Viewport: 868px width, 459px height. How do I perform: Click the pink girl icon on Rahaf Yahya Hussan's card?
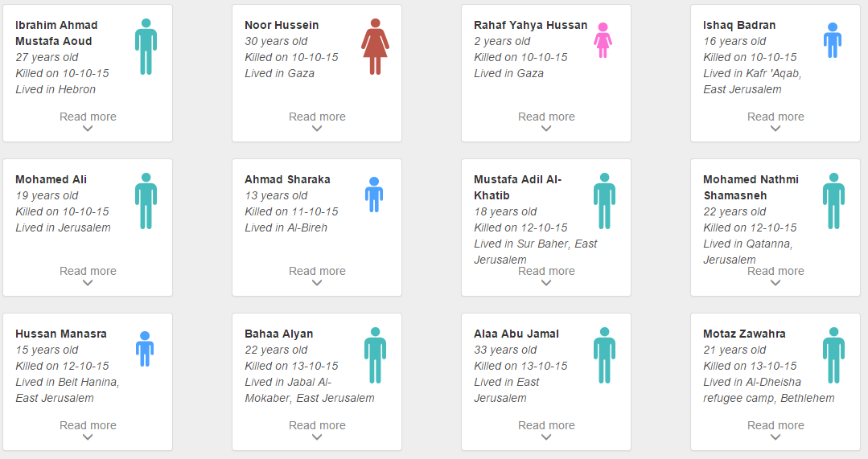pos(603,40)
